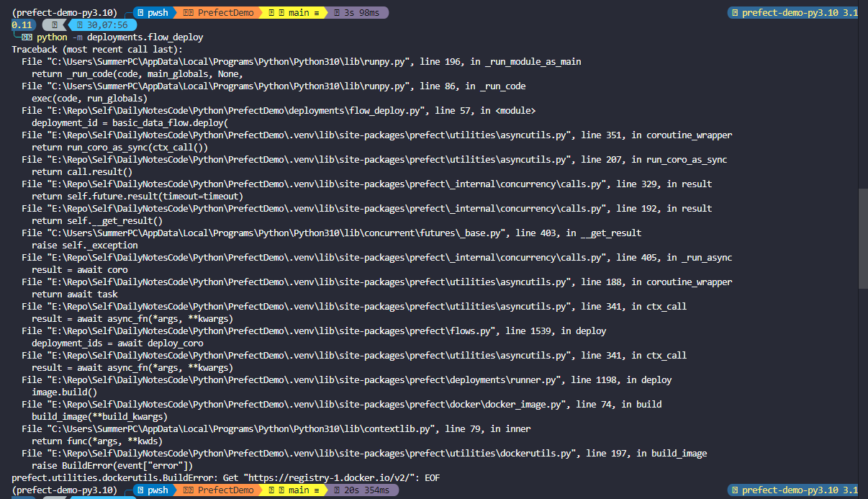Viewport: 868px width, 499px height.
Task: Click the PrefectDemo folder segment in the top prompt
Action: click(x=218, y=12)
